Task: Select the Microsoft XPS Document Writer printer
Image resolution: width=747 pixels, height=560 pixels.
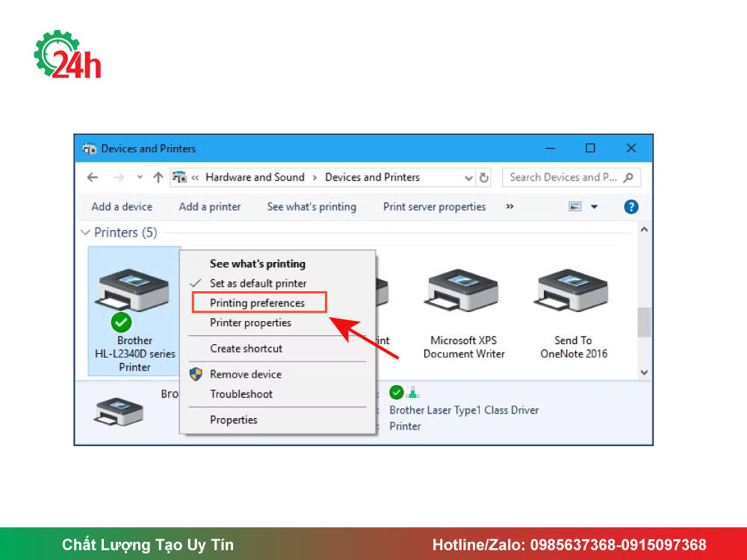Action: pyautogui.click(x=464, y=314)
